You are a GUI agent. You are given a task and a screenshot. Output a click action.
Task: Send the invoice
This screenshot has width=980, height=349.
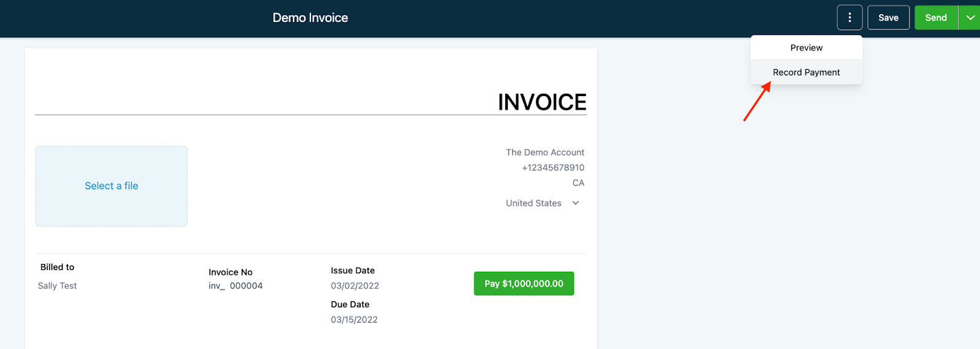coord(936,18)
